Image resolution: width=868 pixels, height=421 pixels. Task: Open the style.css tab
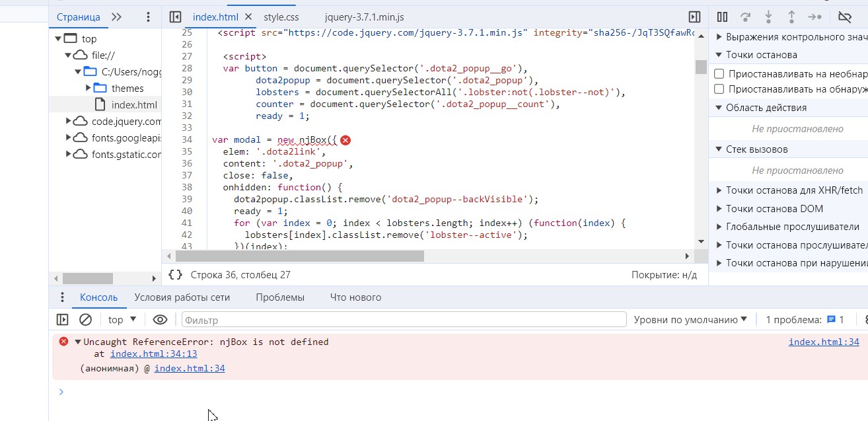tap(281, 17)
